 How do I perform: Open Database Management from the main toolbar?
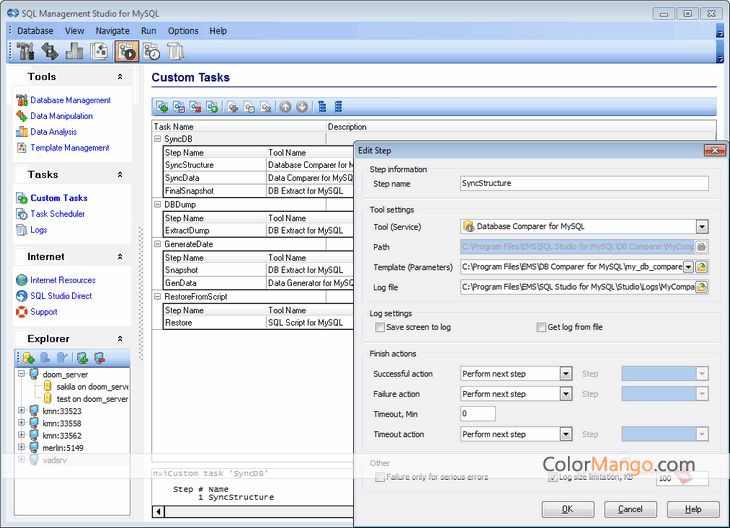point(26,51)
